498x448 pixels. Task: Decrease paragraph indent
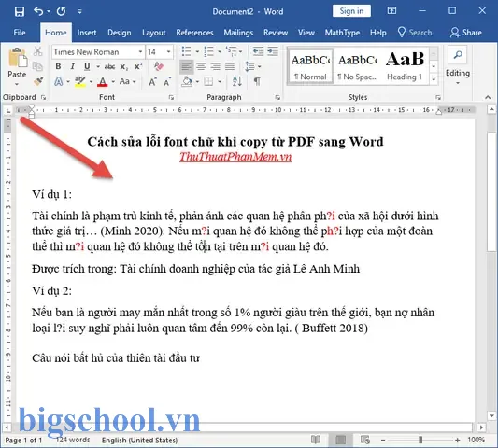point(258,51)
